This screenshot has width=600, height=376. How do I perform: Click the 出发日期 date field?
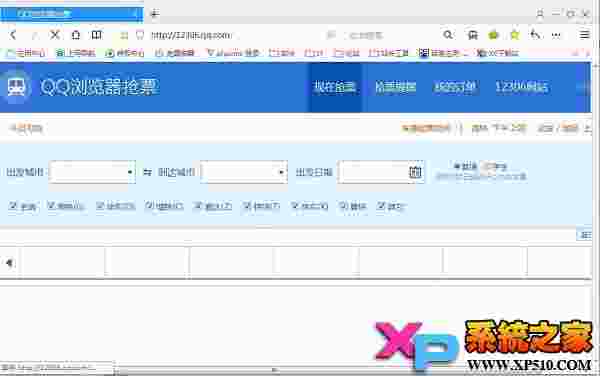tap(381, 172)
